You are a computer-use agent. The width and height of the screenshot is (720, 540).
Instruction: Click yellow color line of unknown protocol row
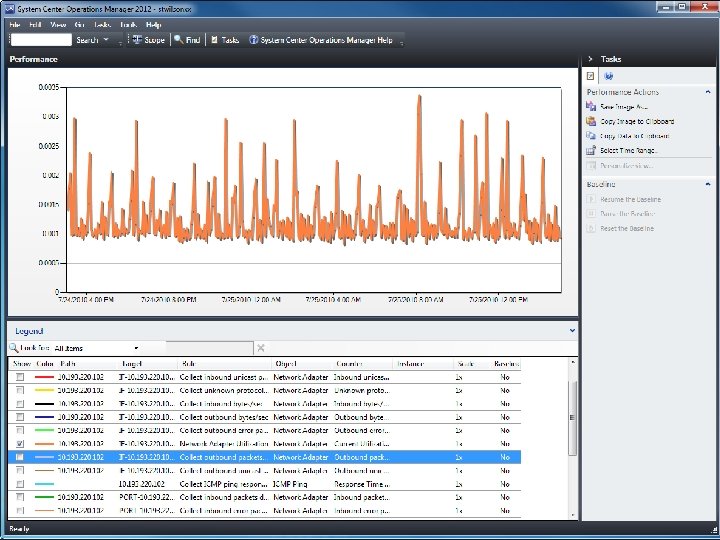click(44, 390)
